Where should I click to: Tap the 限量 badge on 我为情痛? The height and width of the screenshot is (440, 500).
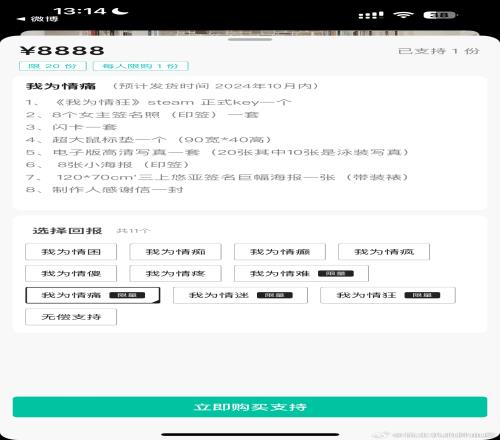tap(127, 295)
